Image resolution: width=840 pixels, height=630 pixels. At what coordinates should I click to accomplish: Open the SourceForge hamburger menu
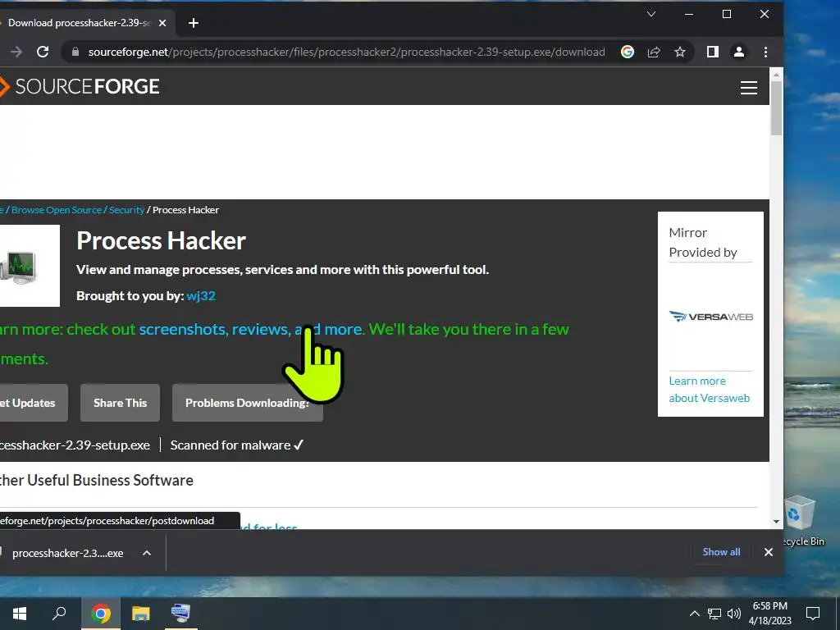[748, 87]
